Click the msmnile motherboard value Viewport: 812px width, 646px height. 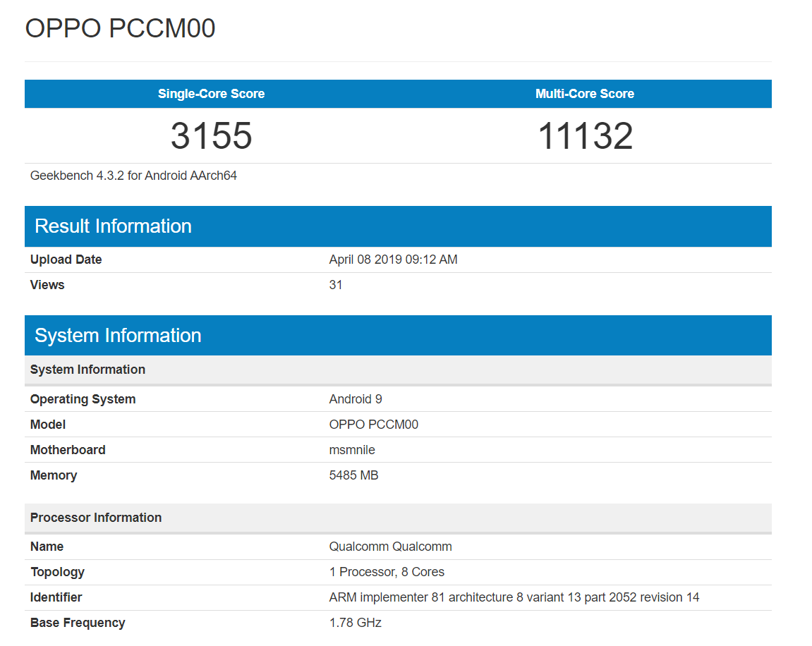click(x=352, y=450)
